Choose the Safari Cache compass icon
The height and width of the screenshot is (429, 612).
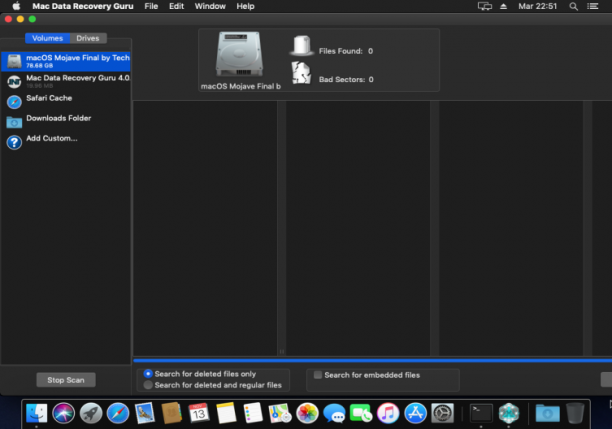tap(14, 102)
